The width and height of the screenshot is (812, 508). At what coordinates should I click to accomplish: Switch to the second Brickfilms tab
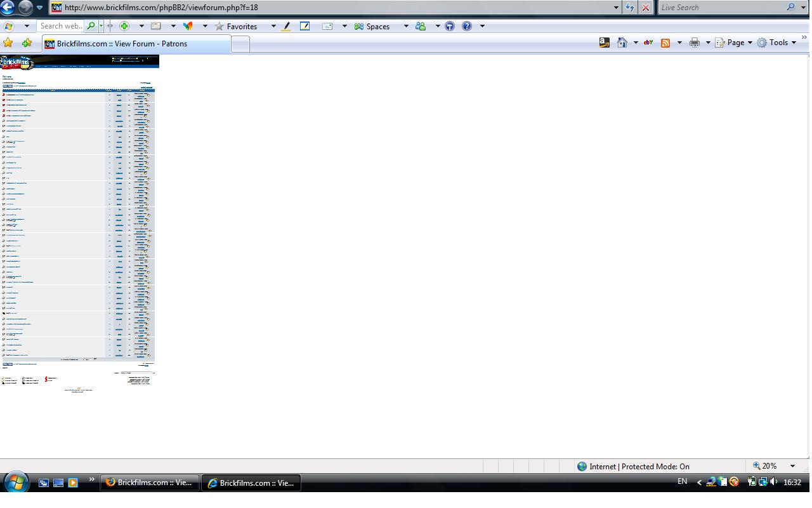(251, 483)
